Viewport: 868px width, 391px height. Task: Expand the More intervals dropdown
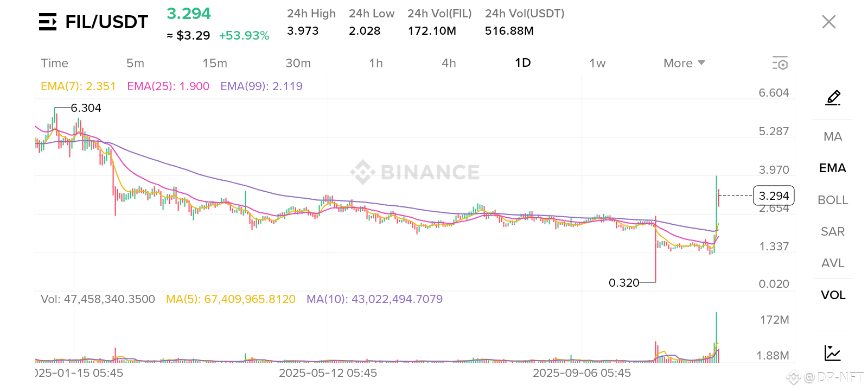[x=684, y=63]
